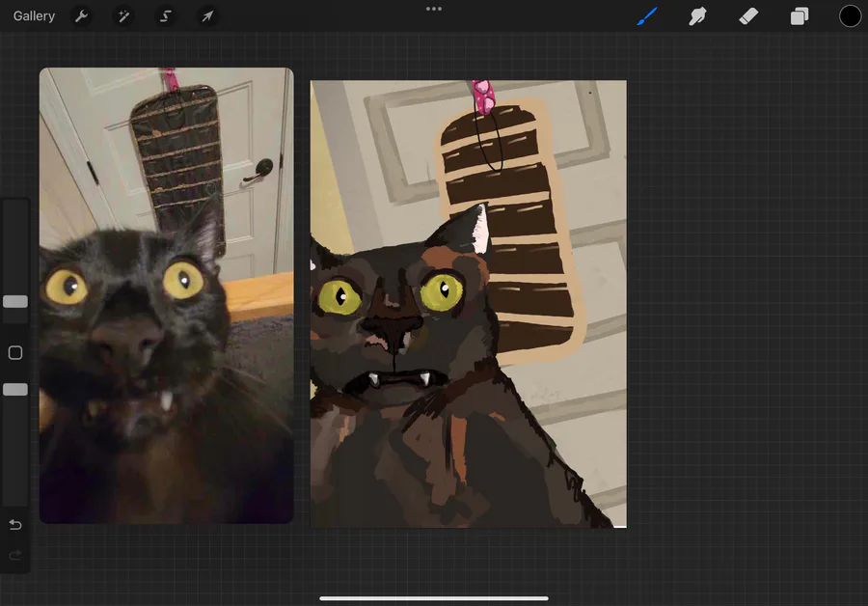Select the Brush tool
The image size is (868, 606).
pos(647,16)
